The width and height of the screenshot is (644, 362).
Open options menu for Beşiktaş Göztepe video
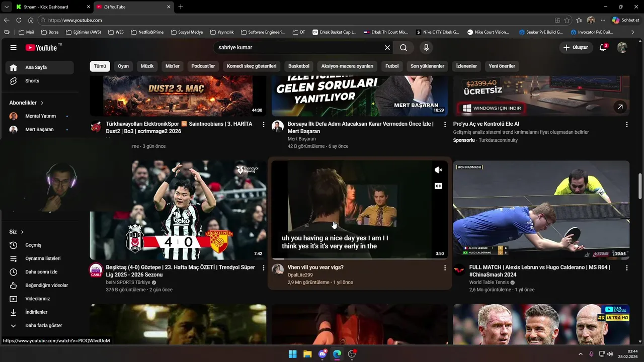tap(263, 268)
